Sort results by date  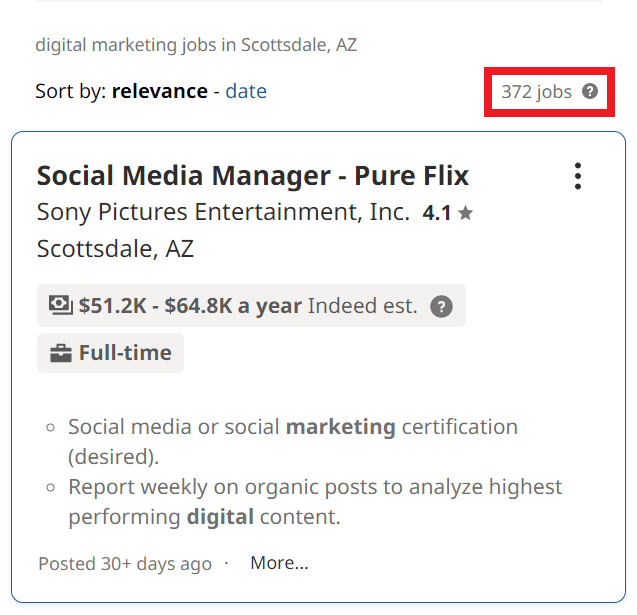[246, 91]
